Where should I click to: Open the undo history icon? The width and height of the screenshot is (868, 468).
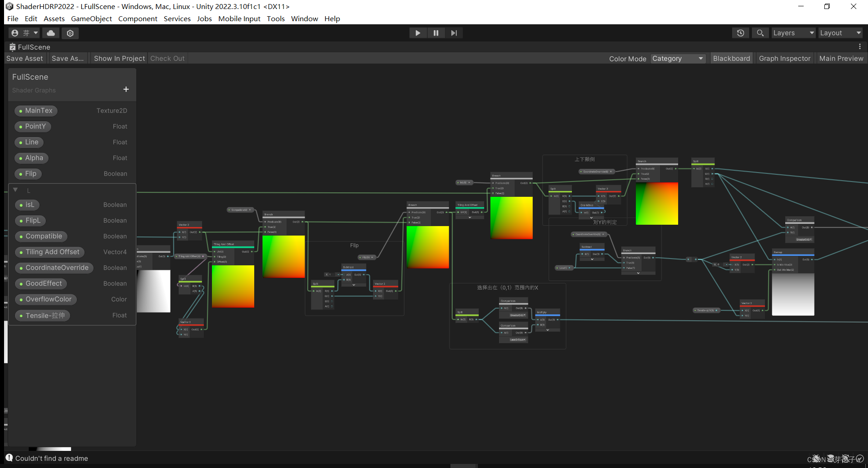point(741,33)
